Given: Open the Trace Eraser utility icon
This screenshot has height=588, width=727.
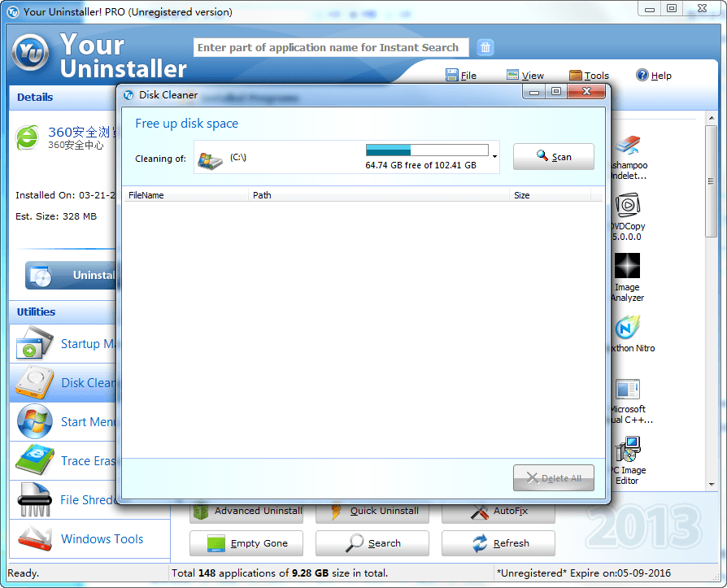Looking at the screenshot, I should 34,460.
